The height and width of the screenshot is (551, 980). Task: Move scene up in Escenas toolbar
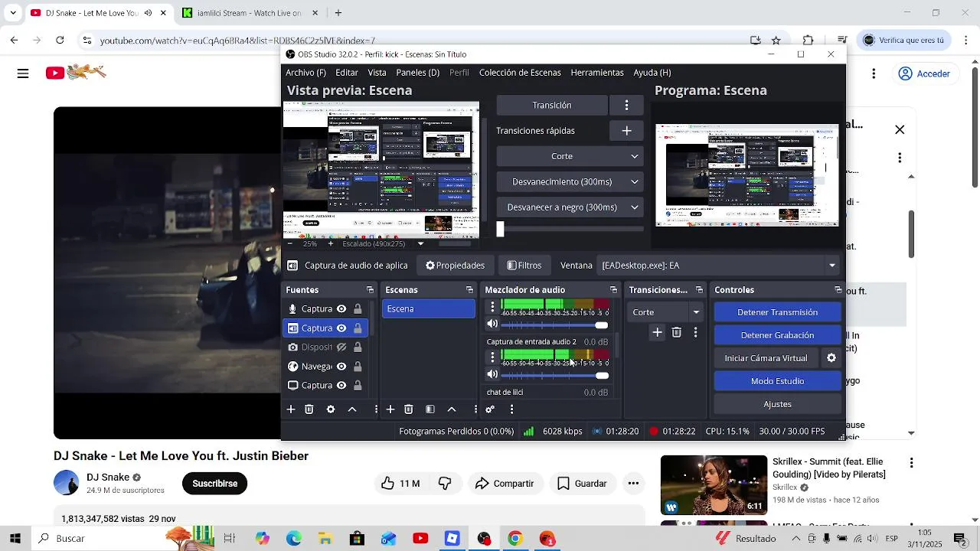pyautogui.click(x=452, y=409)
